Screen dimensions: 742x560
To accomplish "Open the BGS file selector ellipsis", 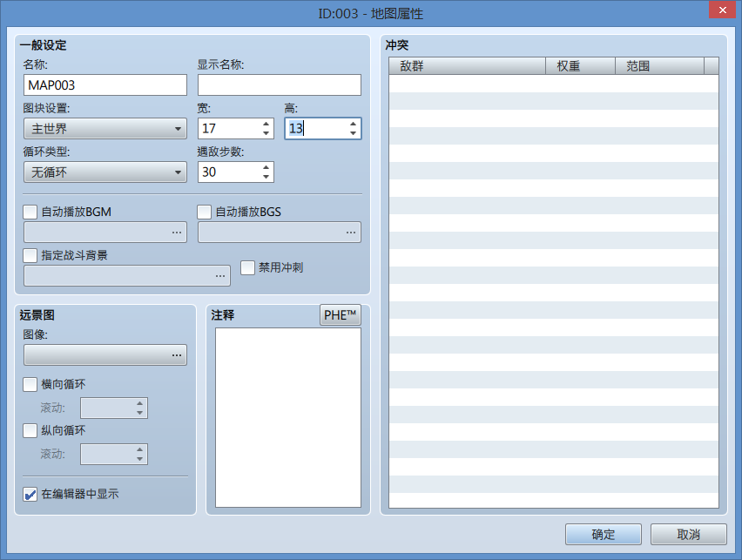I will point(351,233).
